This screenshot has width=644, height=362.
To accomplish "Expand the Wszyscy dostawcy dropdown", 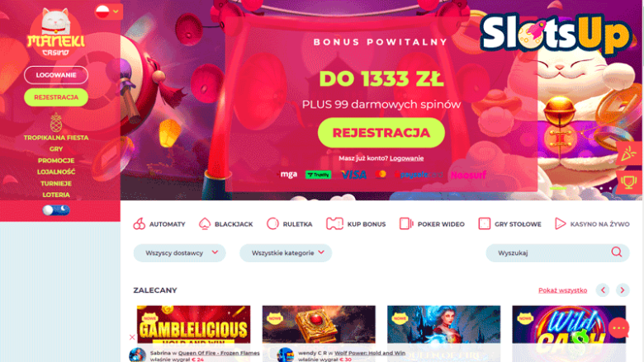I will pyautogui.click(x=179, y=253).
